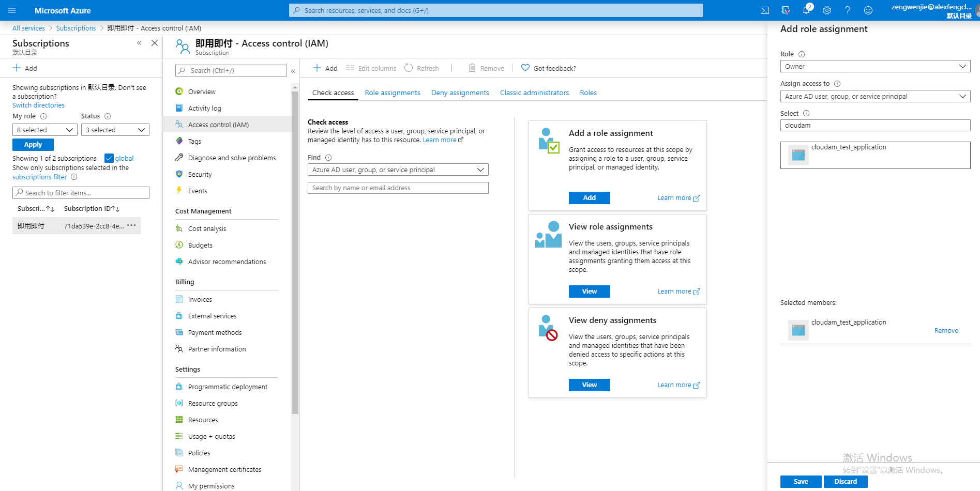Discard the role assignment
Image resolution: width=980 pixels, height=491 pixels.
tap(846, 482)
